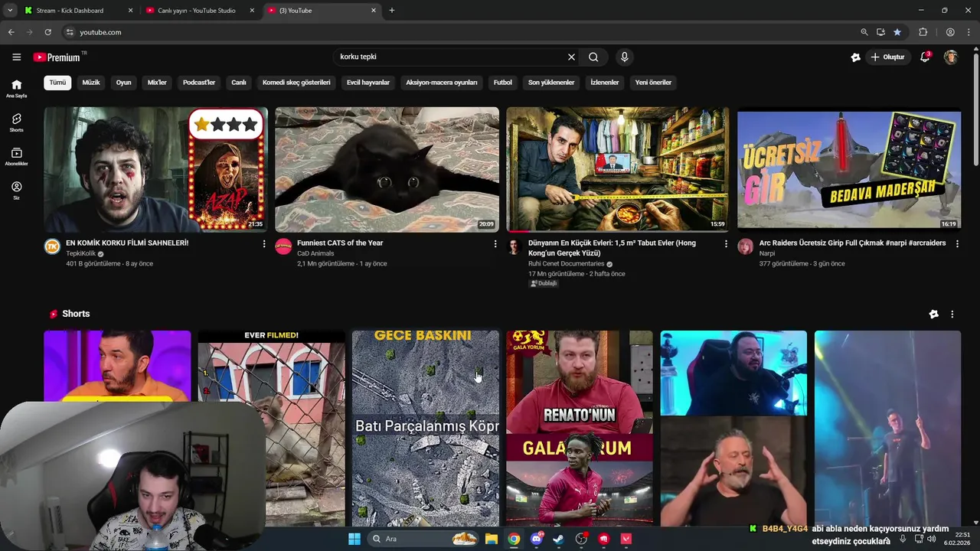This screenshot has height=551, width=980.
Task: Open Discord from the taskbar
Action: 536,539
